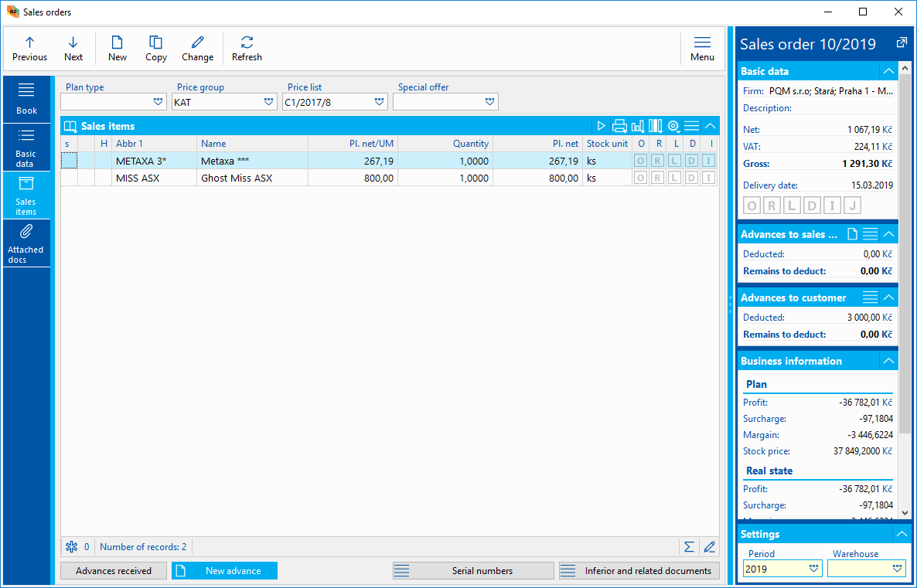The height and width of the screenshot is (588, 917).
Task: Switch to the Book tab
Action: (26, 99)
